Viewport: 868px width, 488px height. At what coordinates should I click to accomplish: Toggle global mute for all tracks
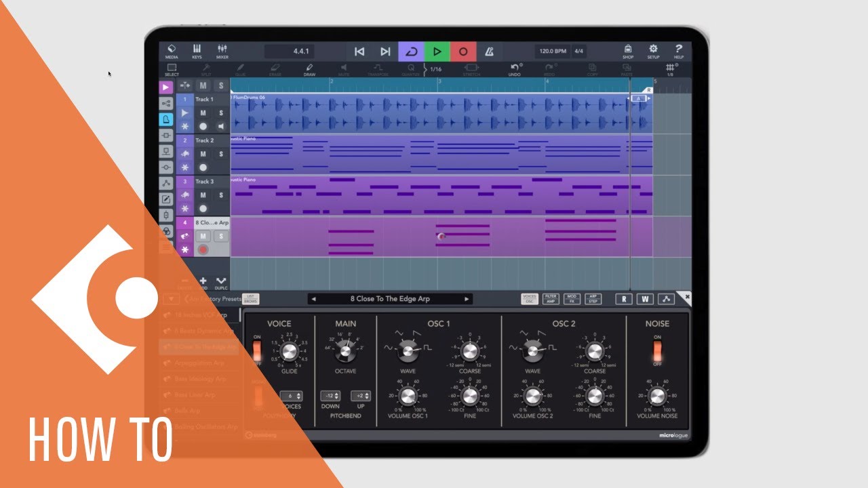coord(203,86)
